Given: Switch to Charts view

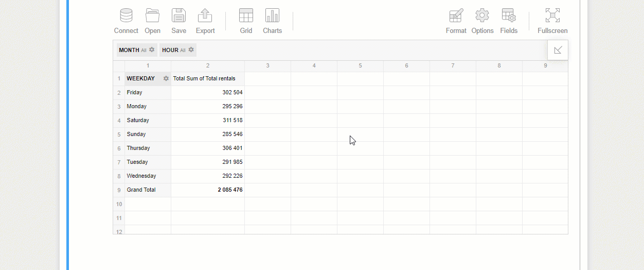Looking at the screenshot, I should point(272,21).
